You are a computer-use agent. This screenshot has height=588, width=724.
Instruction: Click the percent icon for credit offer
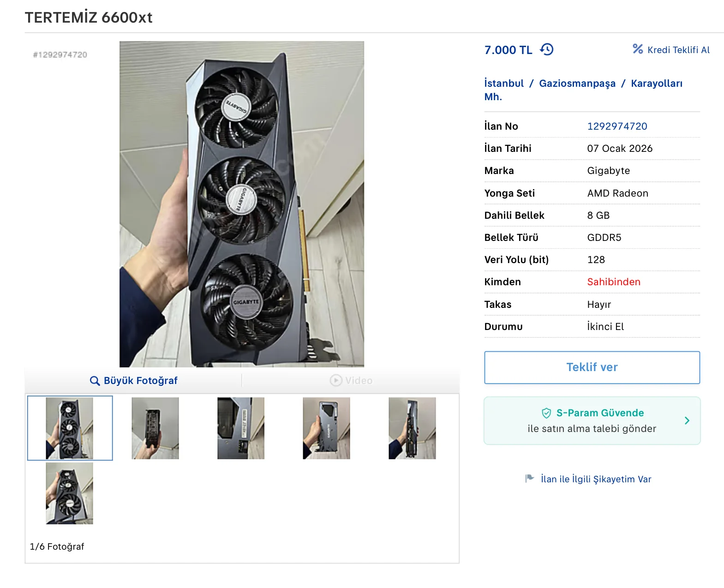click(638, 49)
